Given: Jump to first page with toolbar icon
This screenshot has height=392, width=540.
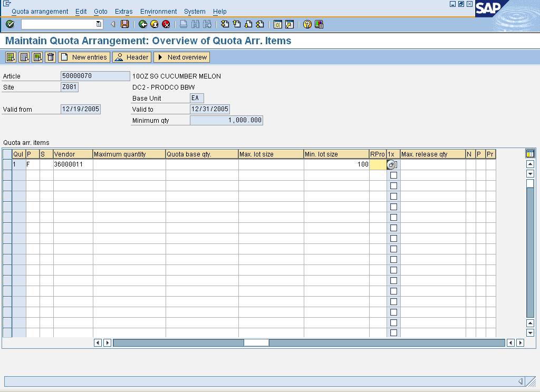Looking at the screenshot, I should pos(225,24).
